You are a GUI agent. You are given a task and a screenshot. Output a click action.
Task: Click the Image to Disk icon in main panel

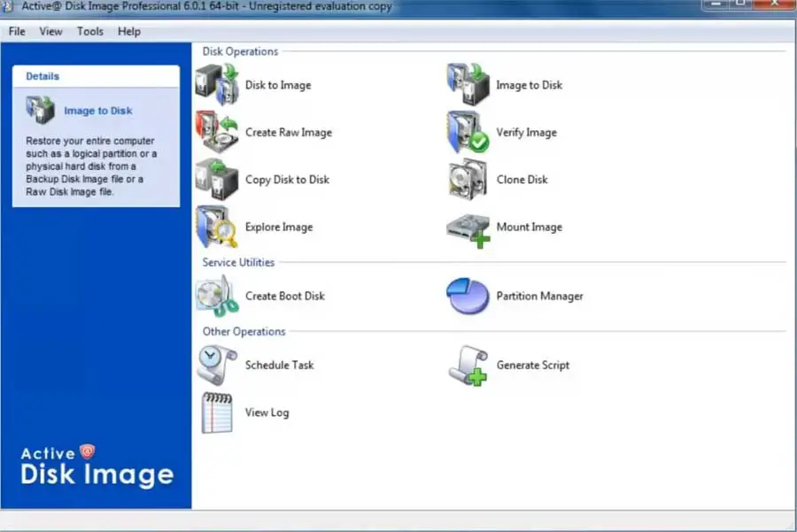[x=468, y=84]
